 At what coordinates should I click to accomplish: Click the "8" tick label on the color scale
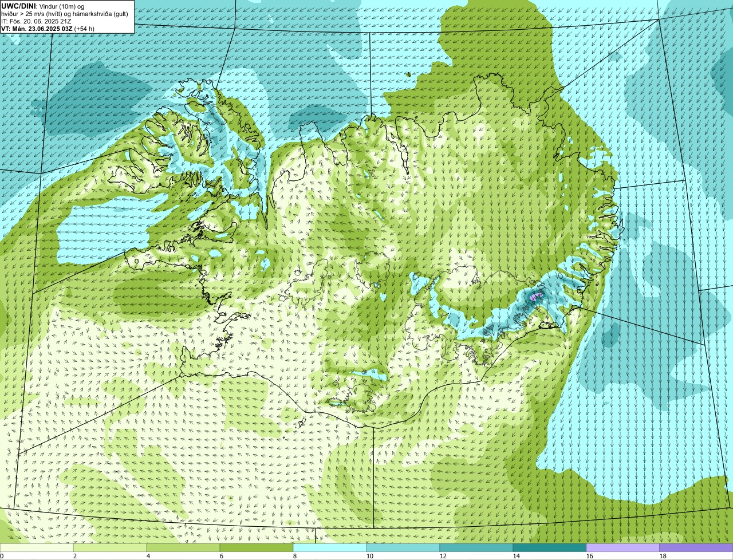click(x=295, y=556)
